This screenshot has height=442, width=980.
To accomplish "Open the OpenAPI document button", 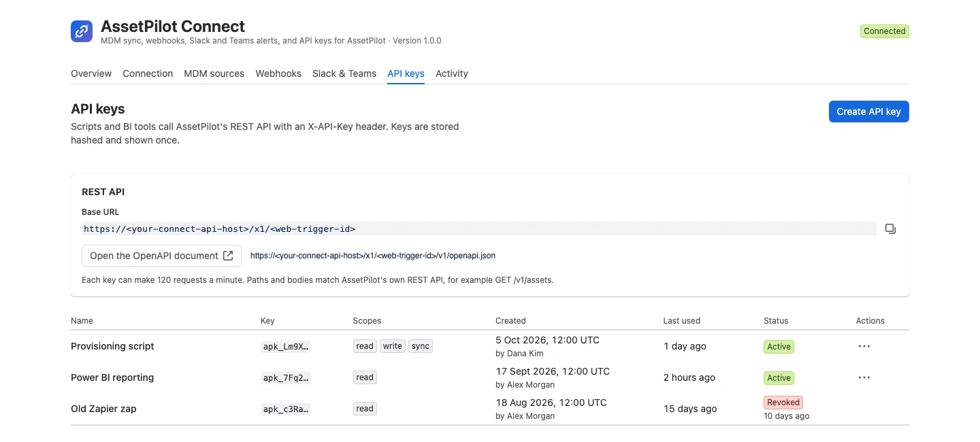I will point(161,256).
